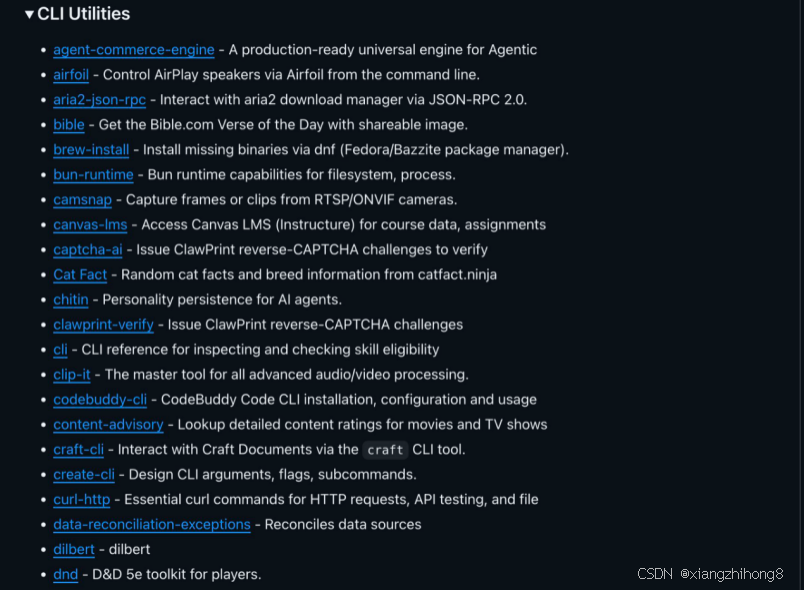The height and width of the screenshot is (590, 804).
Task: Click the camsnap link
Action: pos(82,200)
